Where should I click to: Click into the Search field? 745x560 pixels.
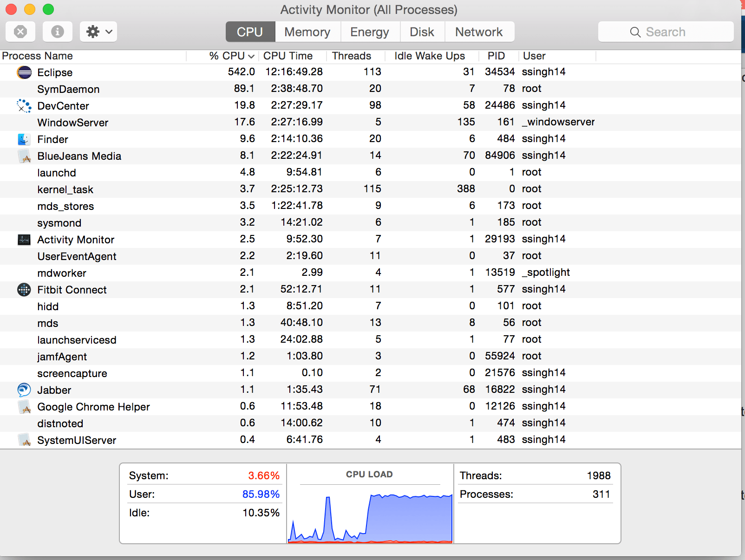666,32
